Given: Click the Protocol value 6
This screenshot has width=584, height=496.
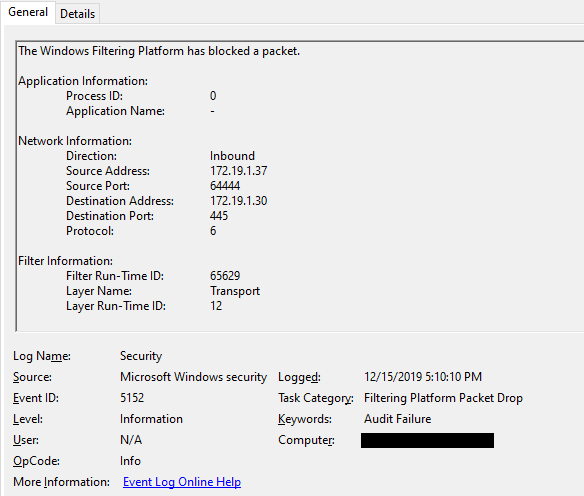Looking at the screenshot, I should (x=213, y=231).
